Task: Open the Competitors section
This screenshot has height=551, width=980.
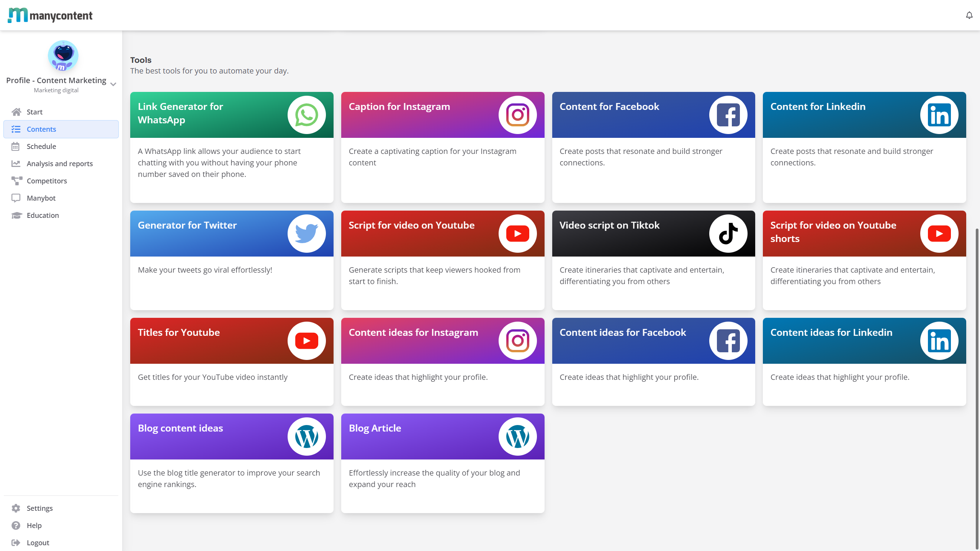Action: pos(47,181)
